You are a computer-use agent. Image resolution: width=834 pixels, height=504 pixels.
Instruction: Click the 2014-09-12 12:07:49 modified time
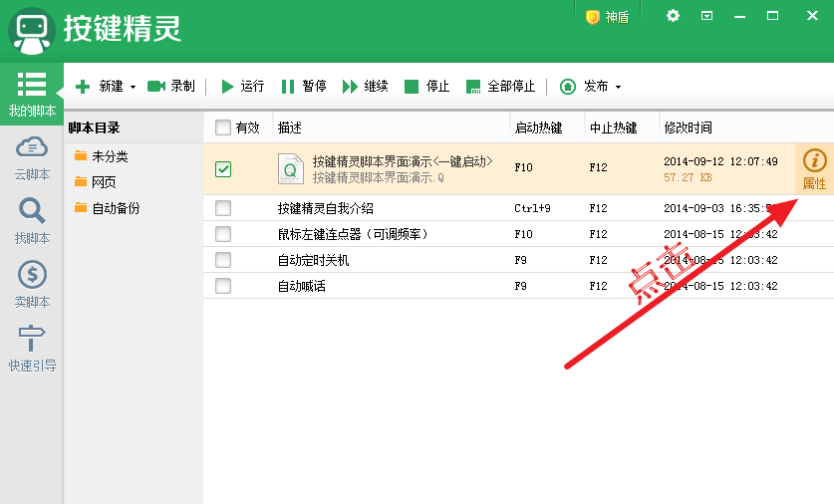pos(720,161)
